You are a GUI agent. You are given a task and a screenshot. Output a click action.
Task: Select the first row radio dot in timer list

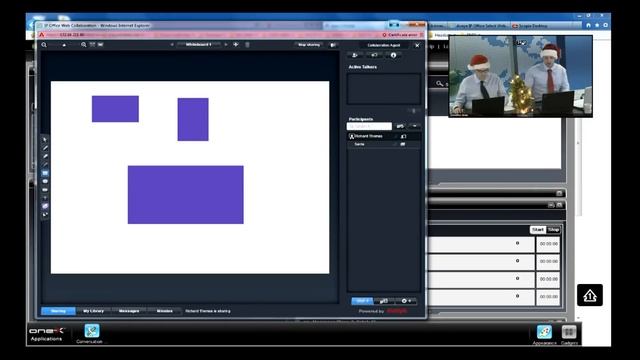[518, 243]
